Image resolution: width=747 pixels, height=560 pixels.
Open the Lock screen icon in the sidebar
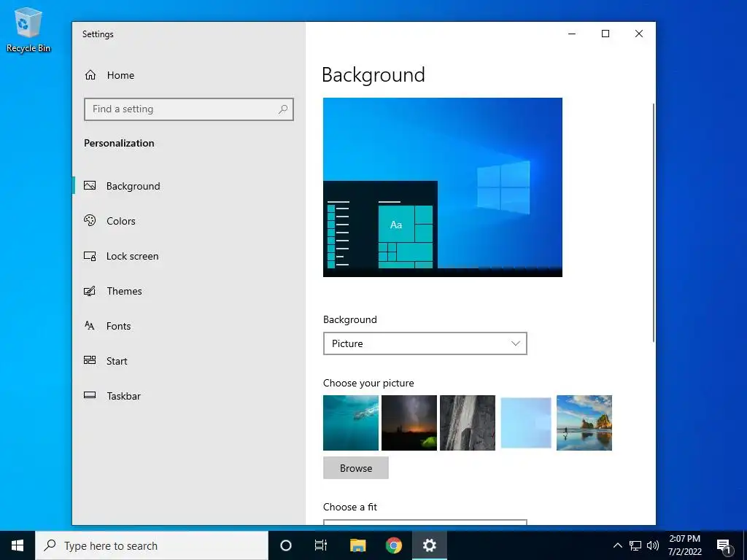click(90, 256)
